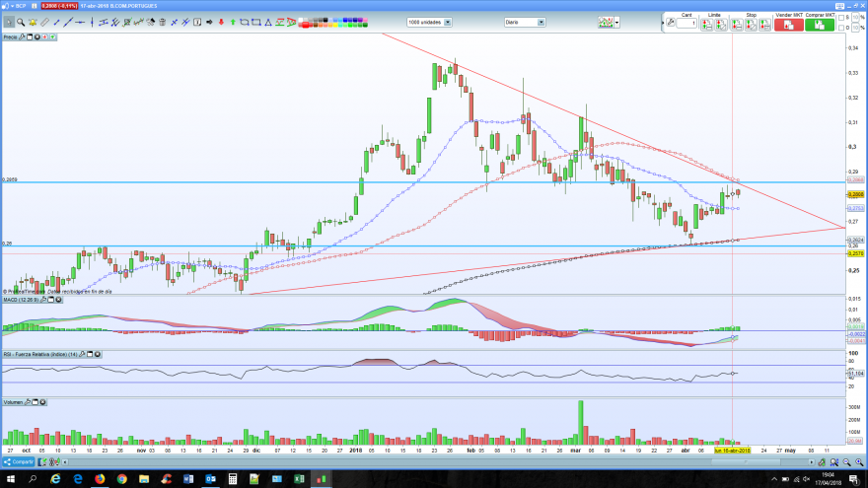This screenshot has height=488, width=868.
Task: Click the alarm bell alert icon
Action: pyautogui.click(x=33, y=22)
